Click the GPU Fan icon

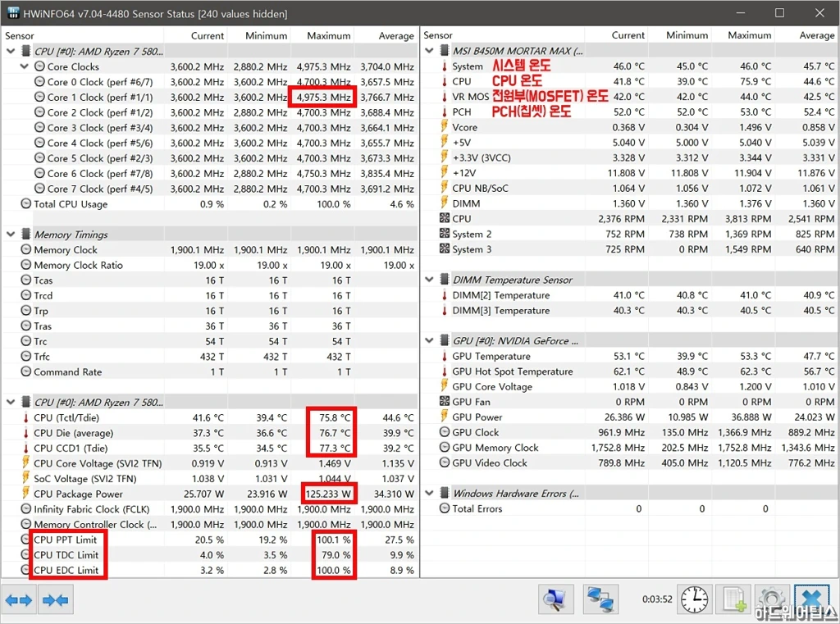coord(444,402)
